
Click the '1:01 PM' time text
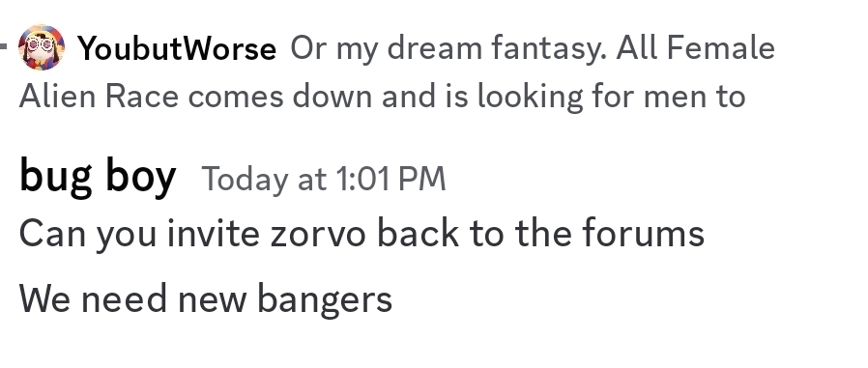[391, 179]
